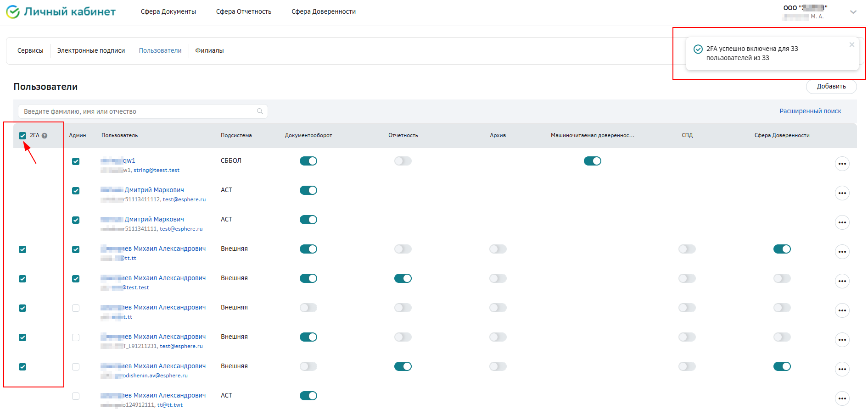868x409 pixels.
Task: Check the Админ checkbox for user T_L91211231
Action: pos(76,337)
